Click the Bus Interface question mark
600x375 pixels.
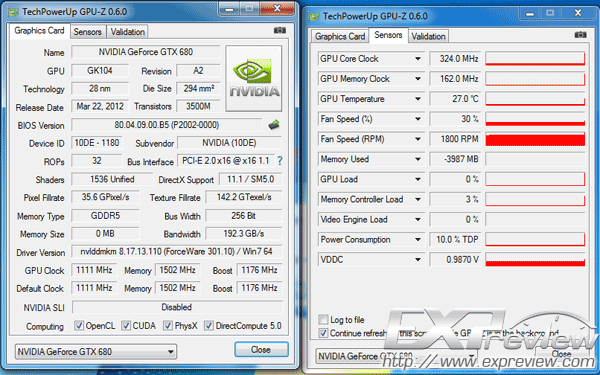pos(280,161)
